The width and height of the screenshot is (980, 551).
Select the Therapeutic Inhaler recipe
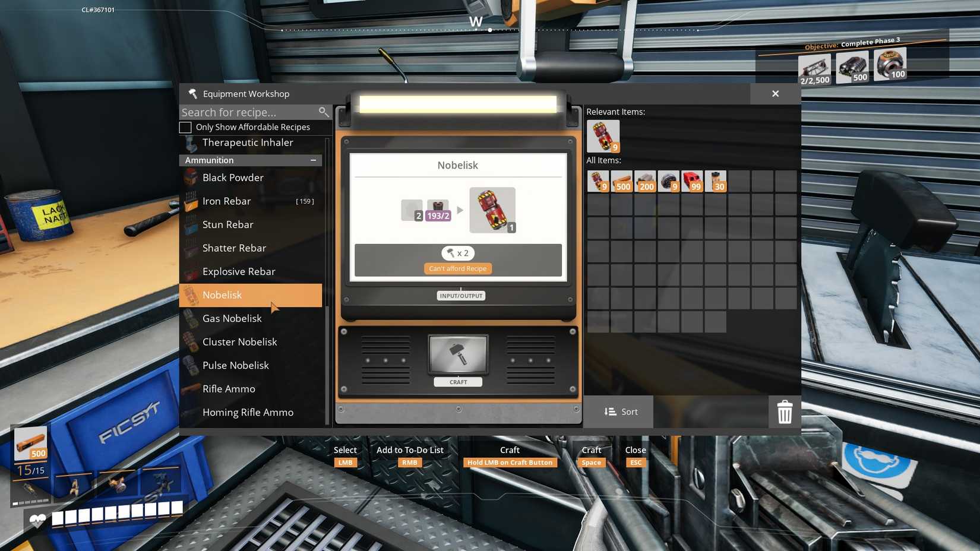tap(248, 142)
